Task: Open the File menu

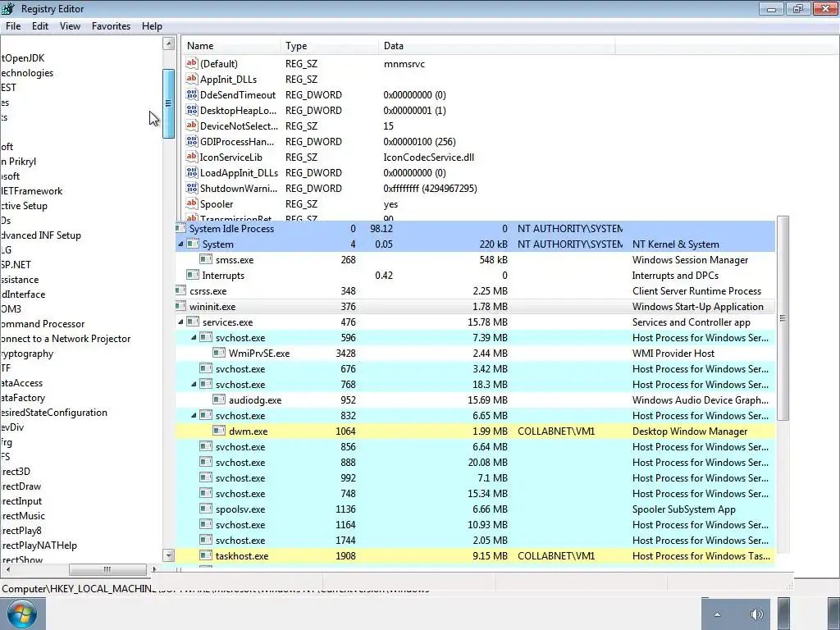Action: 13,25
